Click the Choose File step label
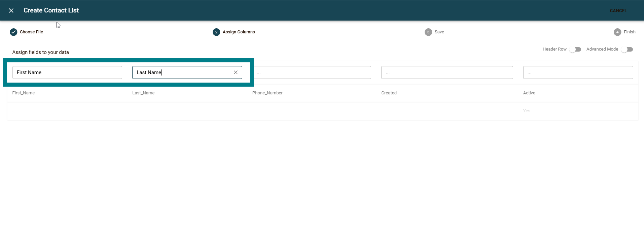 (x=31, y=32)
